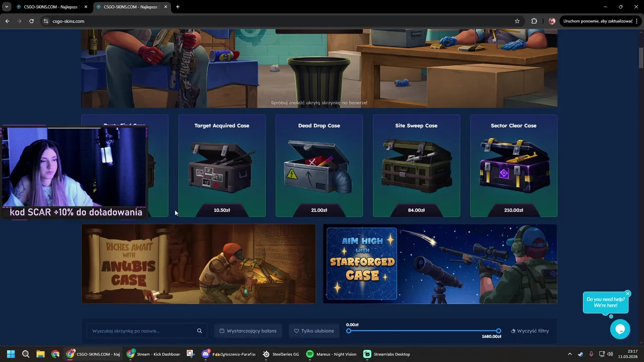
Task: Reload the csgo-skins.com page
Action: point(31,21)
